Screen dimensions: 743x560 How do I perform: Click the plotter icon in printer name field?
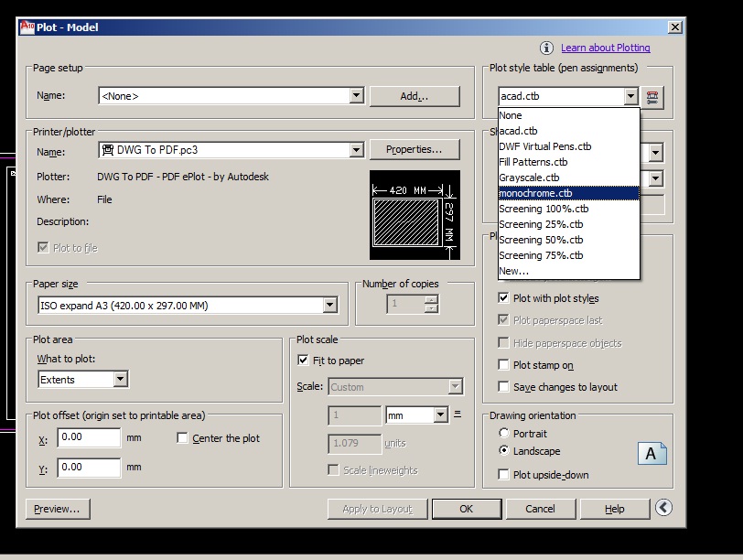tap(108, 150)
